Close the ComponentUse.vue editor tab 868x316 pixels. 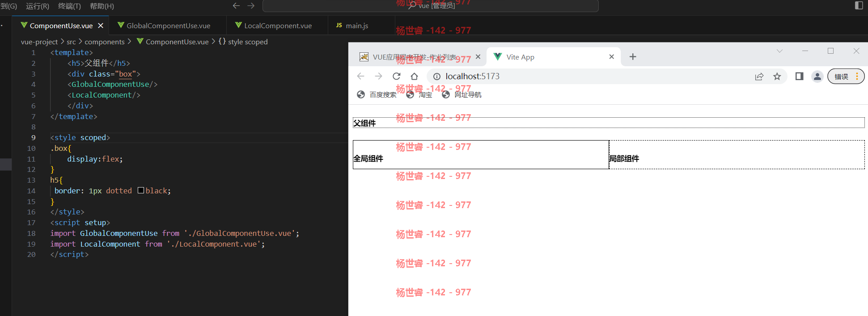[x=101, y=26]
